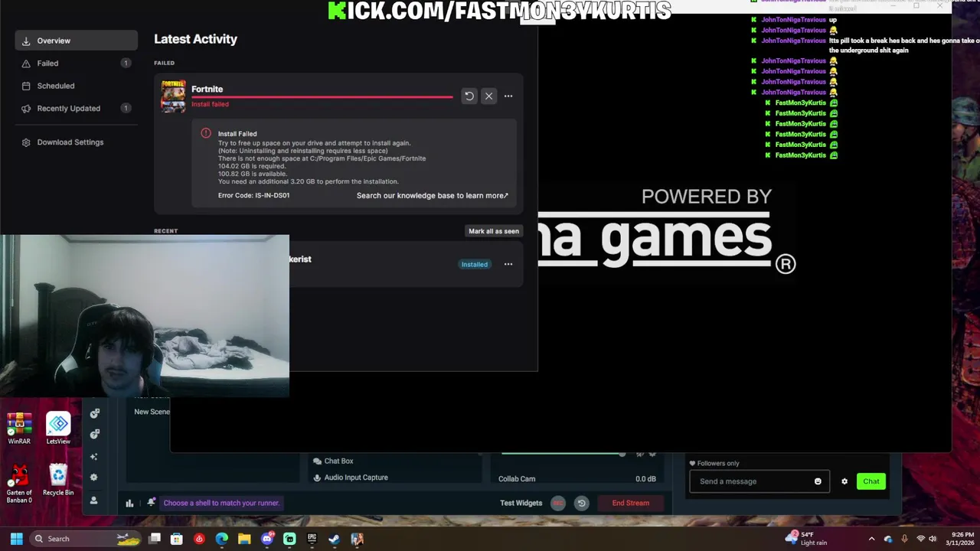Image resolution: width=980 pixels, height=551 pixels.
Task: Open WinRAR desktop icon
Action: 19,429
